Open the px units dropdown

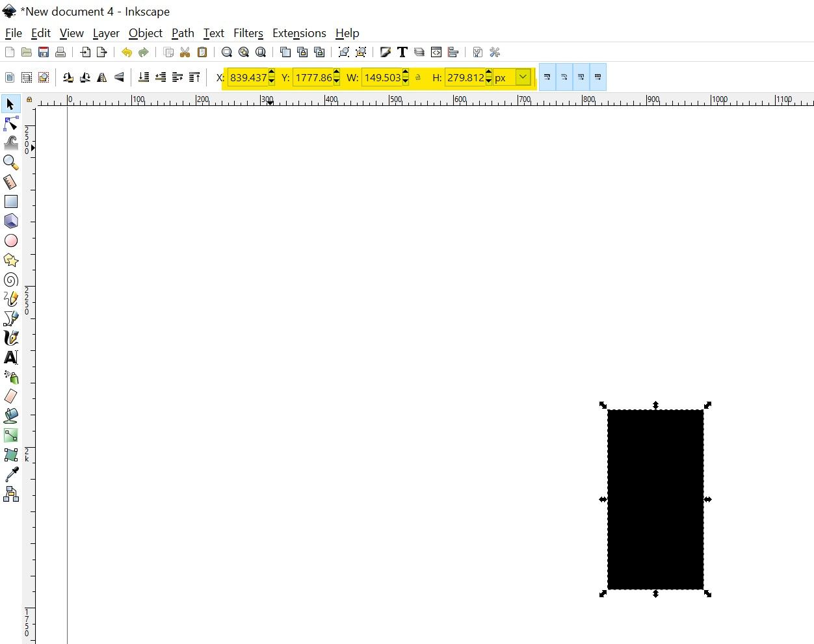click(522, 77)
